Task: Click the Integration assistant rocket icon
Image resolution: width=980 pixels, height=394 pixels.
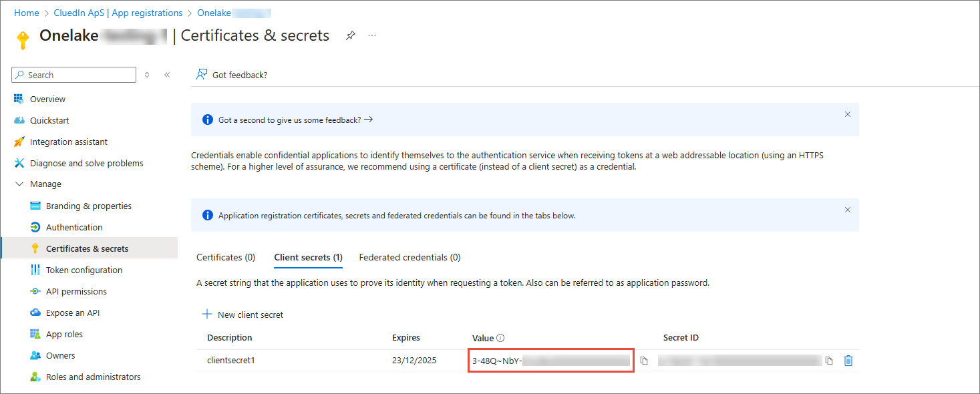Action: tap(19, 142)
